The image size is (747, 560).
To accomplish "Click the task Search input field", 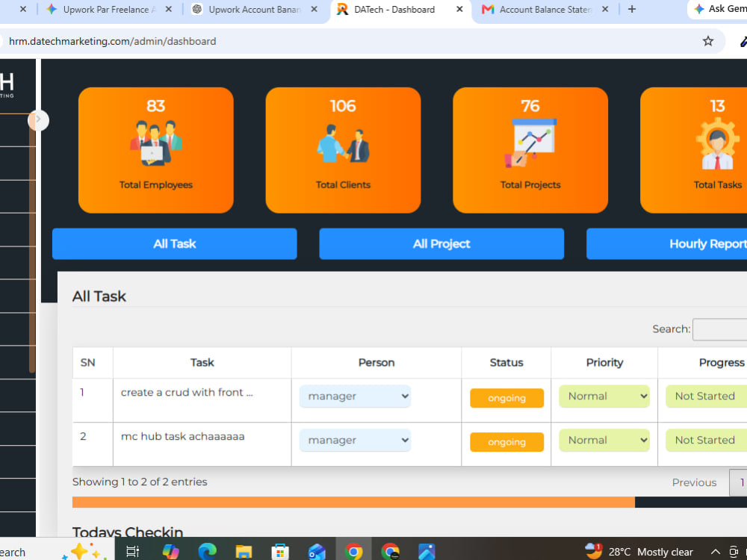I will tap(720, 329).
